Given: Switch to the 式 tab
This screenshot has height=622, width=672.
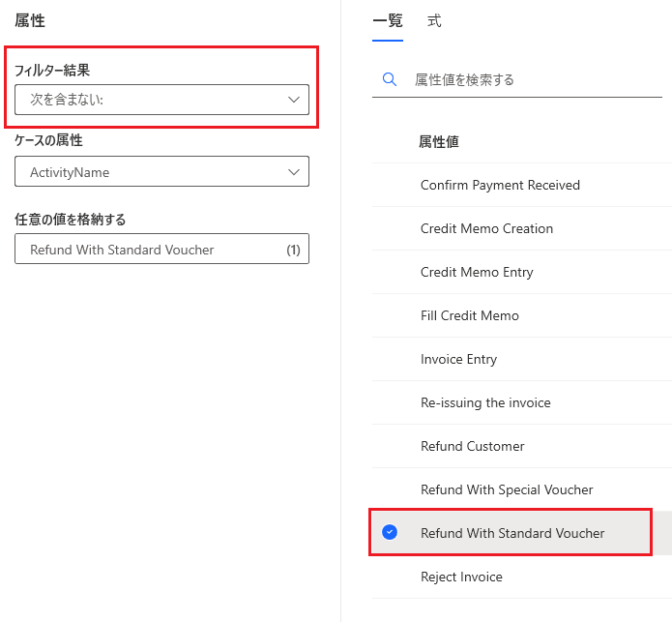Looking at the screenshot, I should click(434, 20).
